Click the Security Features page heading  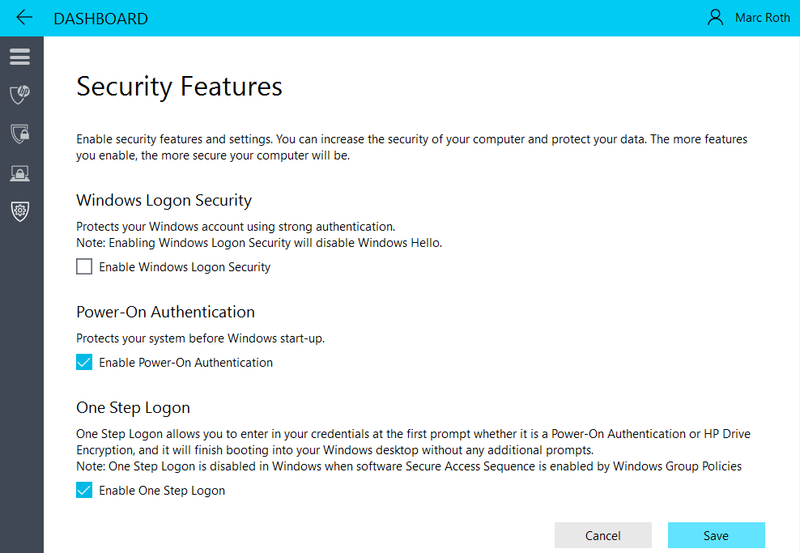click(179, 87)
